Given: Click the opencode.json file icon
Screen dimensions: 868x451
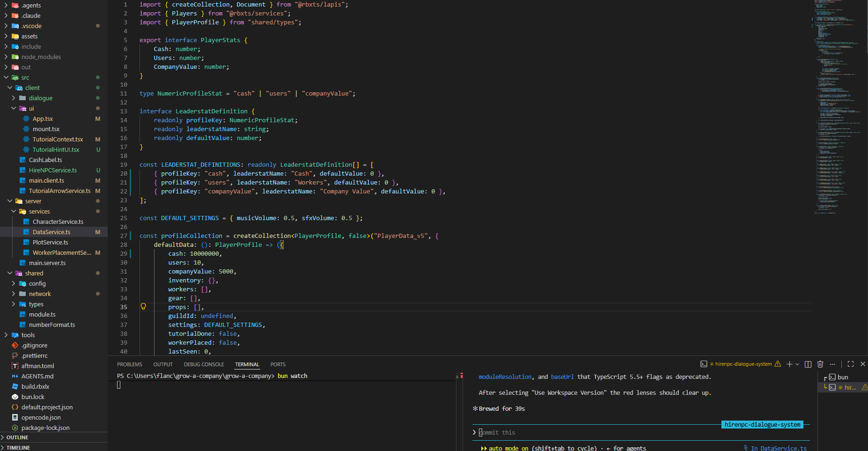Looking at the screenshot, I should click(15, 417).
